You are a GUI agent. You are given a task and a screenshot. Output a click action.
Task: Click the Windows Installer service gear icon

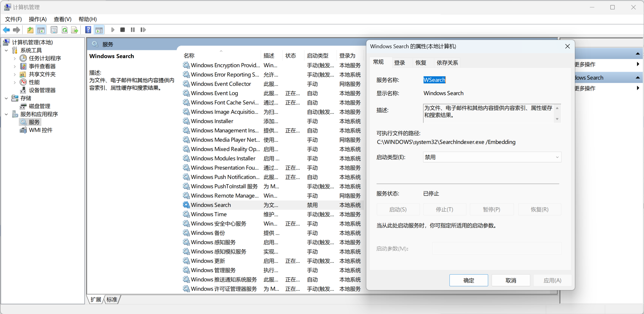click(186, 121)
